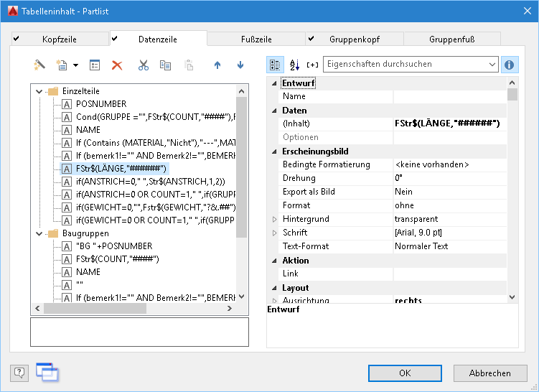The height and width of the screenshot is (392, 539).
Task: Switch to the Datenzeile tab
Action: pos(159,38)
